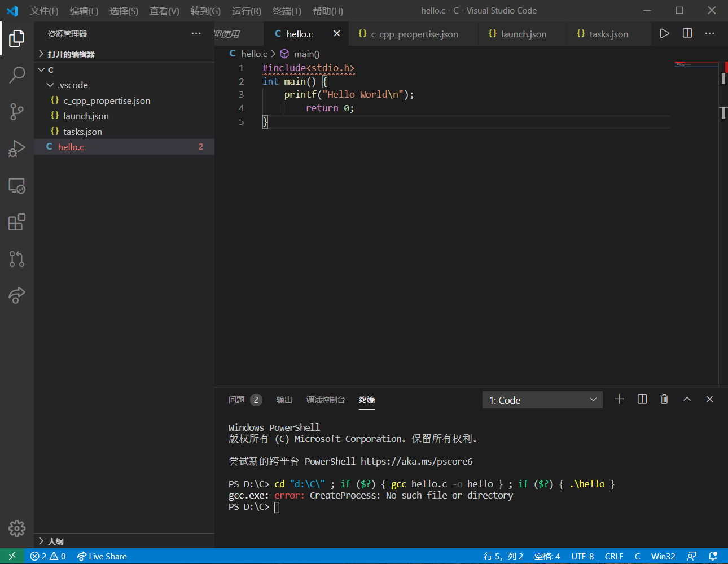The height and width of the screenshot is (564, 728).
Task: Collapse the .vscode folder
Action: point(124,85)
